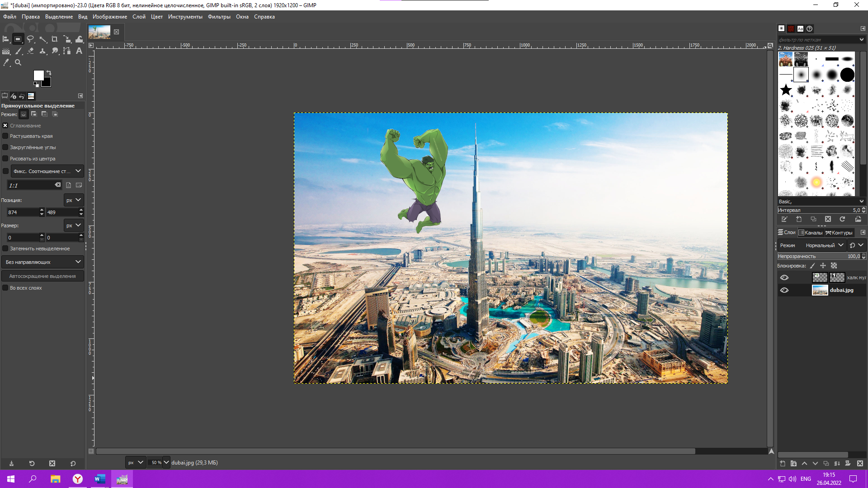The image size is (868, 488).
Task: Save tool preset in tool options footer
Action: tap(11, 464)
